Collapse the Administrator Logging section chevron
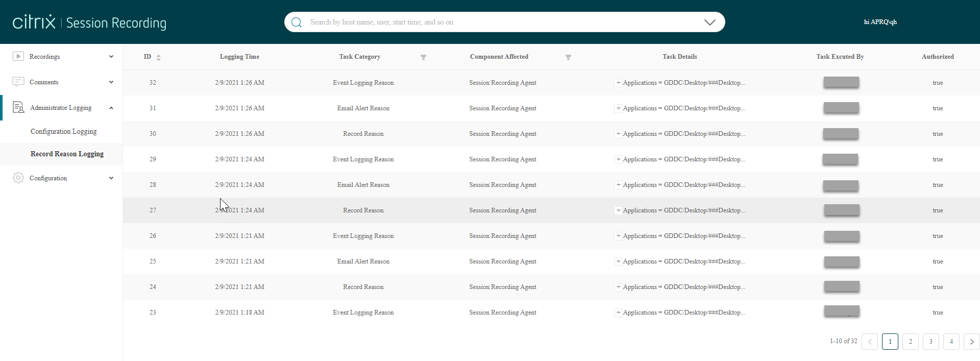 pyautogui.click(x=111, y=108)
